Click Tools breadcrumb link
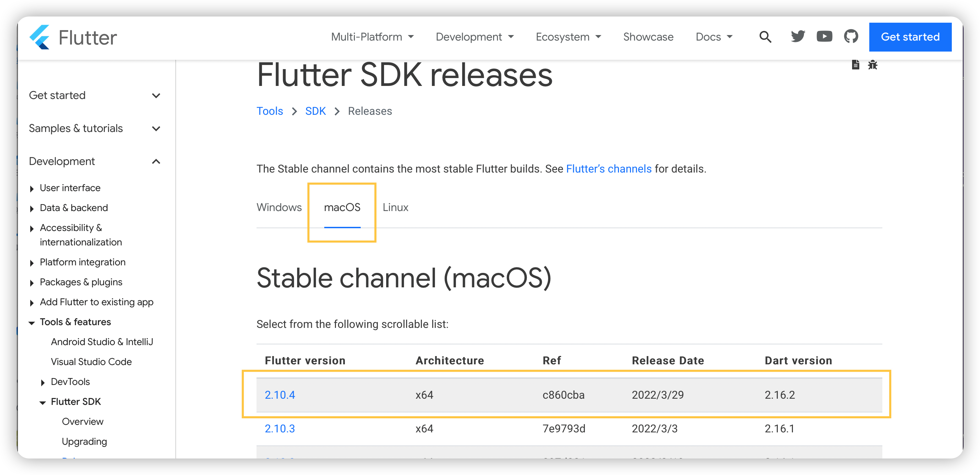Screen dimensions: 980x475 click(x=269, y=111)
